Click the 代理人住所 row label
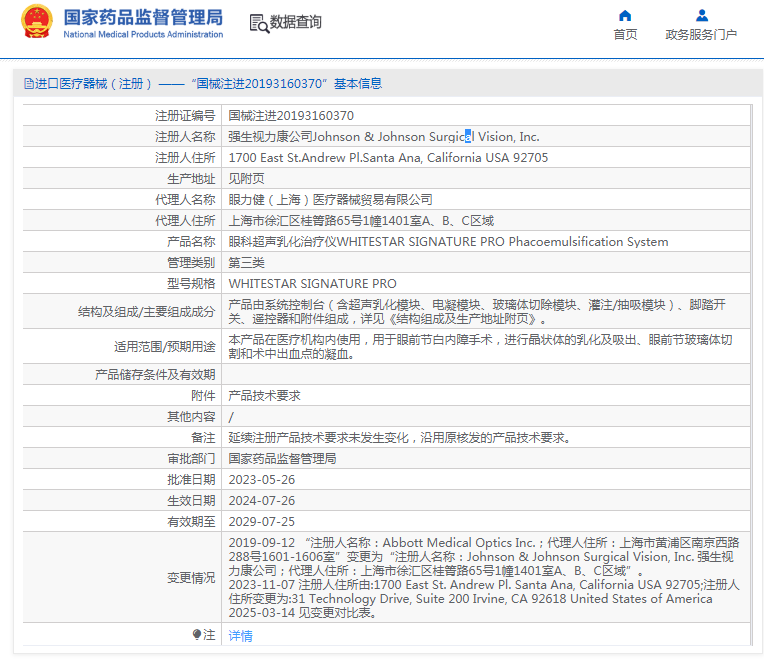The height and width of the screenshot is (667, 764). pyautogui.click(x=185, y=221)
